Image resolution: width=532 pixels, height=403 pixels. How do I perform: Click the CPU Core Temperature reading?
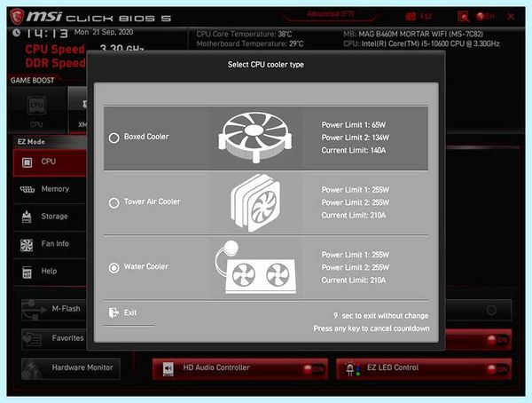point(244,34)
